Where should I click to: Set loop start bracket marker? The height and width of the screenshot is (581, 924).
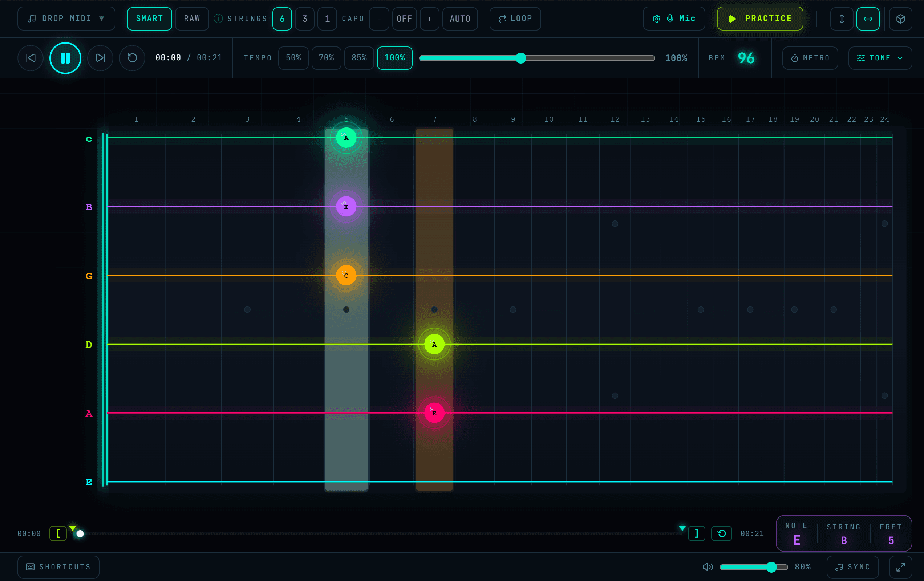tap(58, 533)
